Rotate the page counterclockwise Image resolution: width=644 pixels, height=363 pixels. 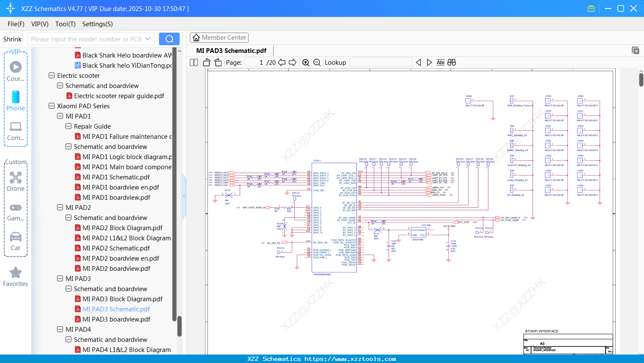tap(207, 63)
